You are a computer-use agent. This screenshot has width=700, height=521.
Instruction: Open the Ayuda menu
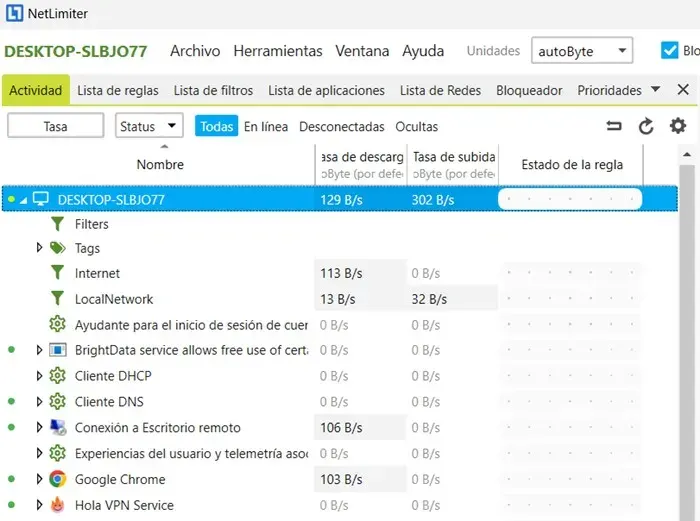click(423, 51)
